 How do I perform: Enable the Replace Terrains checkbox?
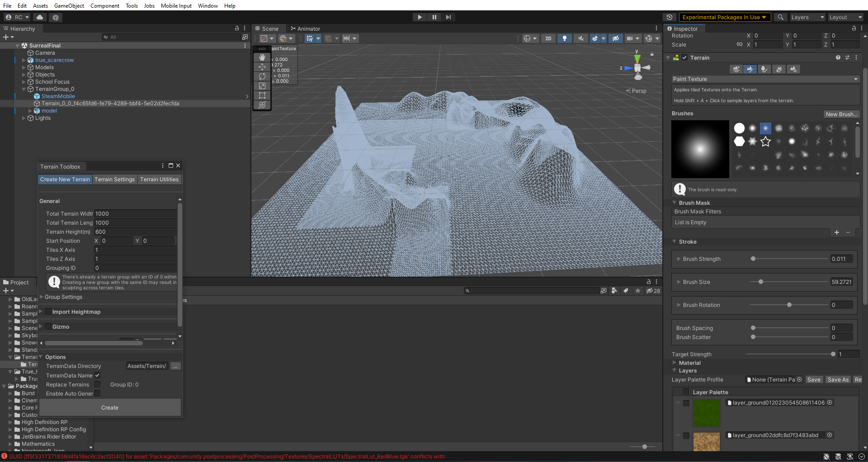(97, 385)
